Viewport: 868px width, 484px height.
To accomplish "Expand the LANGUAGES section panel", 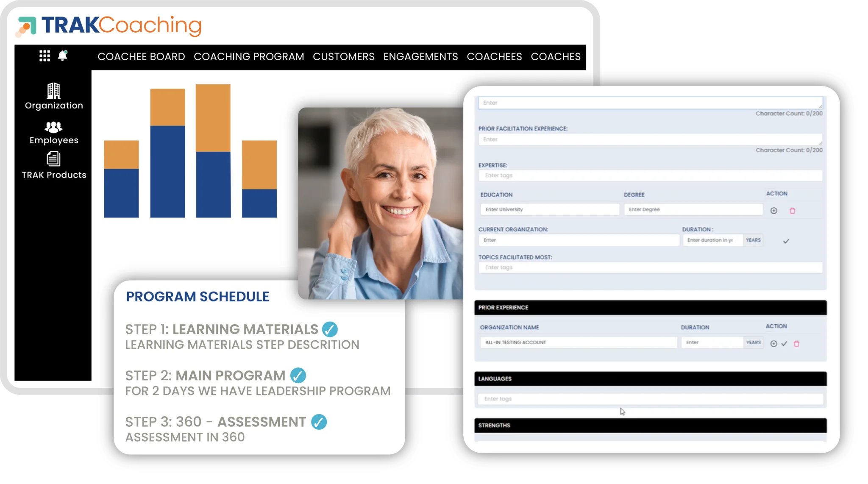I will pos(651,378).
